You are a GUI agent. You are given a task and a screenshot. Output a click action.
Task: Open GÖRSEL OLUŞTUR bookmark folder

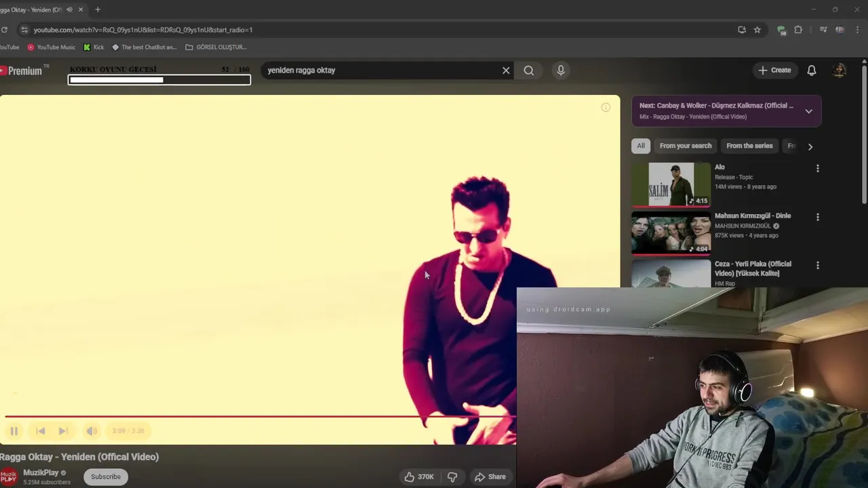pos(216,47)
